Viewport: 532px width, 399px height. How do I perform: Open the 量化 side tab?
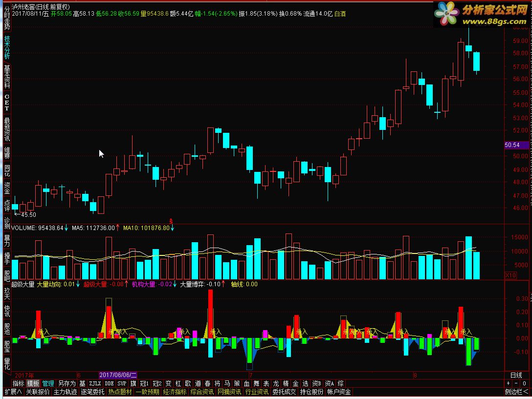coord(7,364)
